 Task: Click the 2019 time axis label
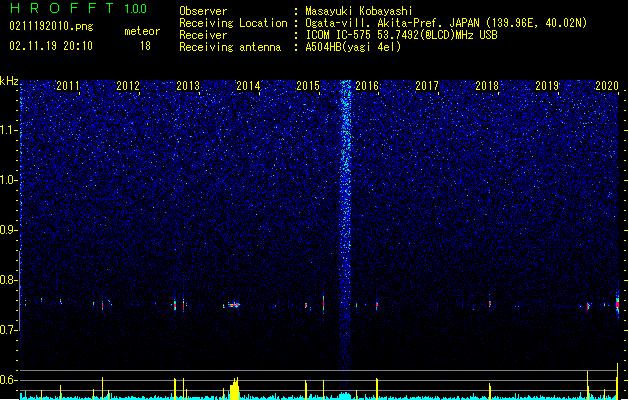[x=547, y=86]
